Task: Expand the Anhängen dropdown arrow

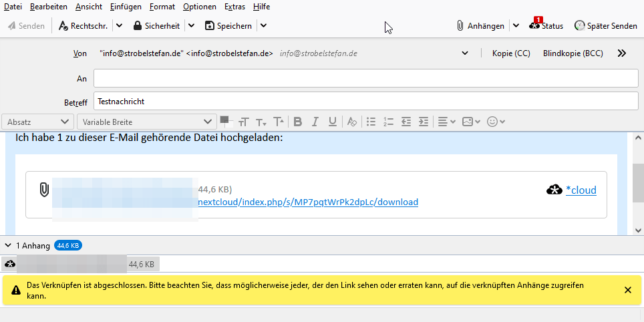Action: point(516,26)
